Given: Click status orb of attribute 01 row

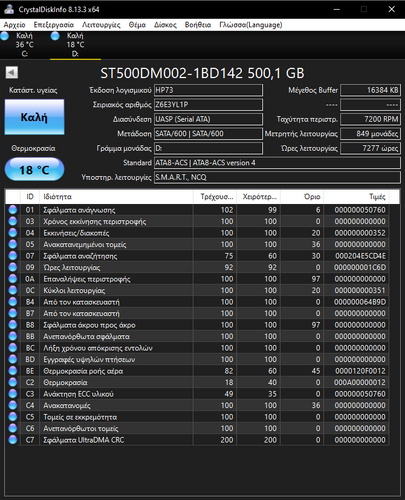Looking at the screenshot, I should [13, 210].
